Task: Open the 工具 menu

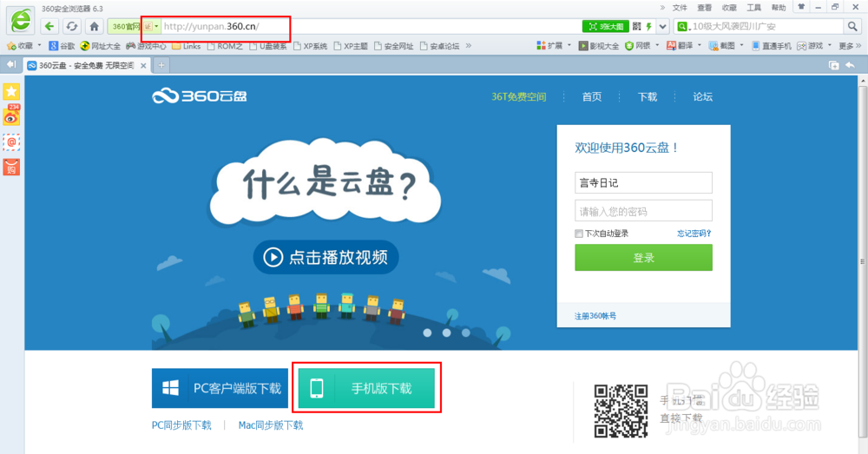Action: point(754,8)
